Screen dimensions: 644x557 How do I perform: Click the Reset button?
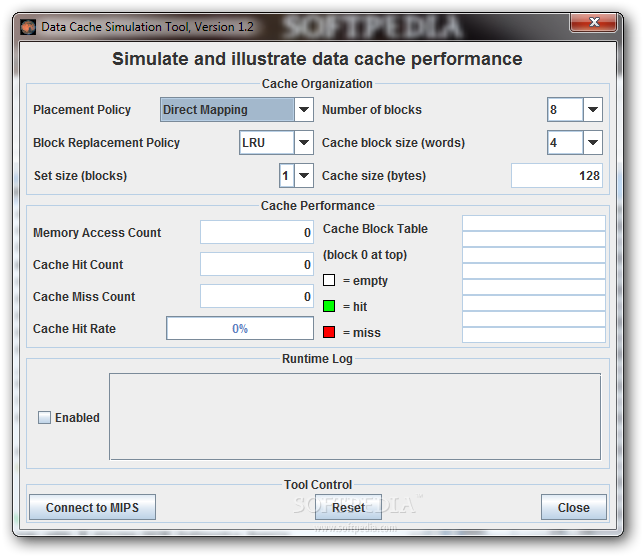click(348, 507)
